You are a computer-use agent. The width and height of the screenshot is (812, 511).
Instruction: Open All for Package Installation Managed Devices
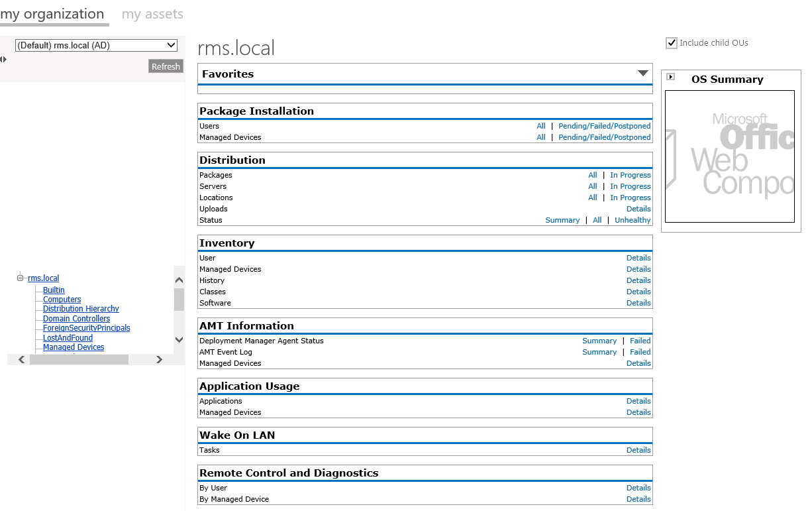click(x=541, y=137)
